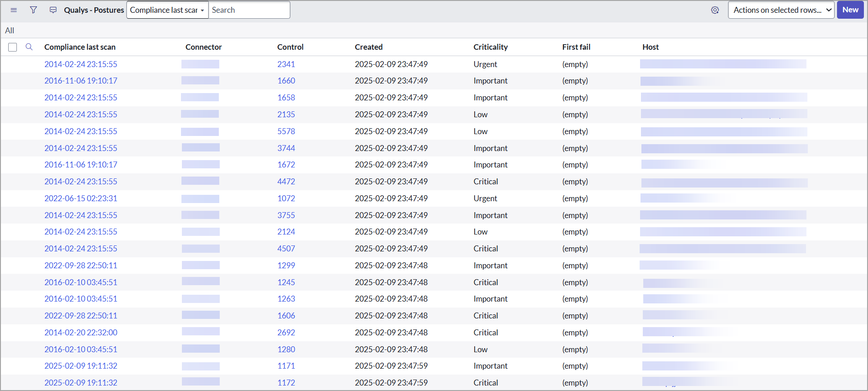The image size is (868, 391).
Task: Open control 3744 link
Action: pyautogui.click(x=286, y=148)
